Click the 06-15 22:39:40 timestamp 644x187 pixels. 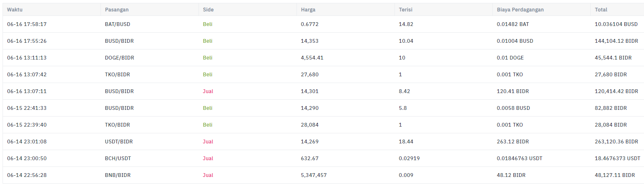pyautogui.click(x=27, y=125)
